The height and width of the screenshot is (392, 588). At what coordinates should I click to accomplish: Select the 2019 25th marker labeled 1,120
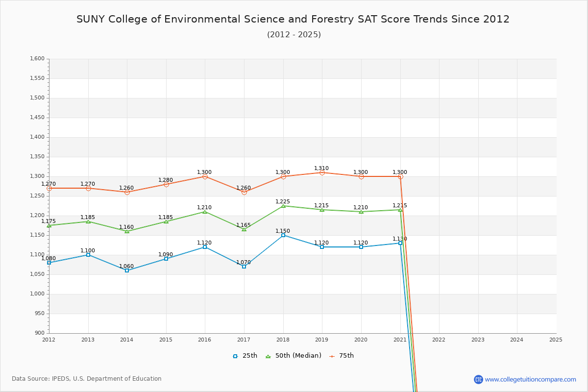(x=322, y=247)
